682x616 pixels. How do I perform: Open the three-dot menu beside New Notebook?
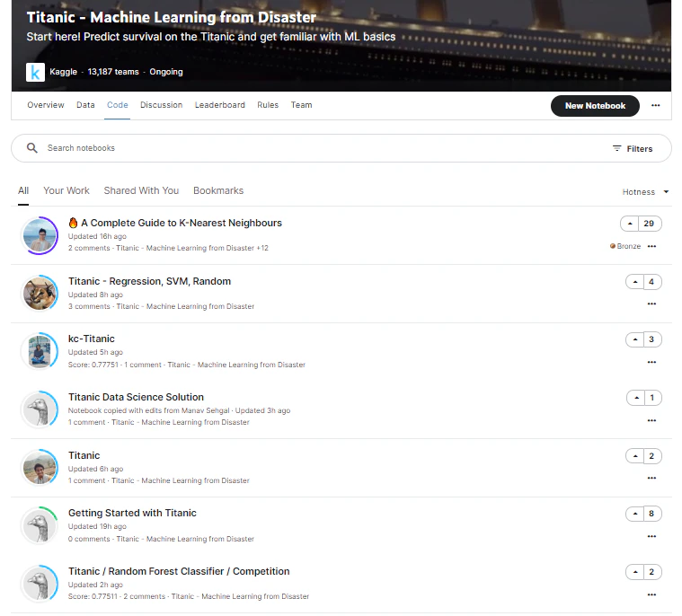[x=655, y=105]
